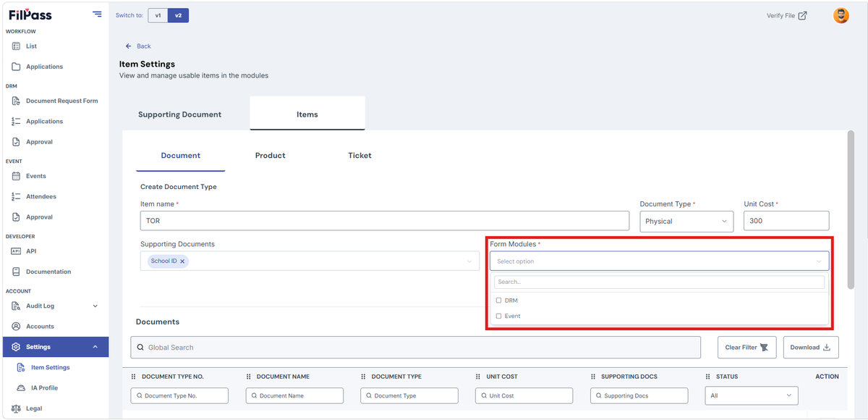The image size is (868, 420).
Task: Click the Document Name filter field
Action: [294, 396]
